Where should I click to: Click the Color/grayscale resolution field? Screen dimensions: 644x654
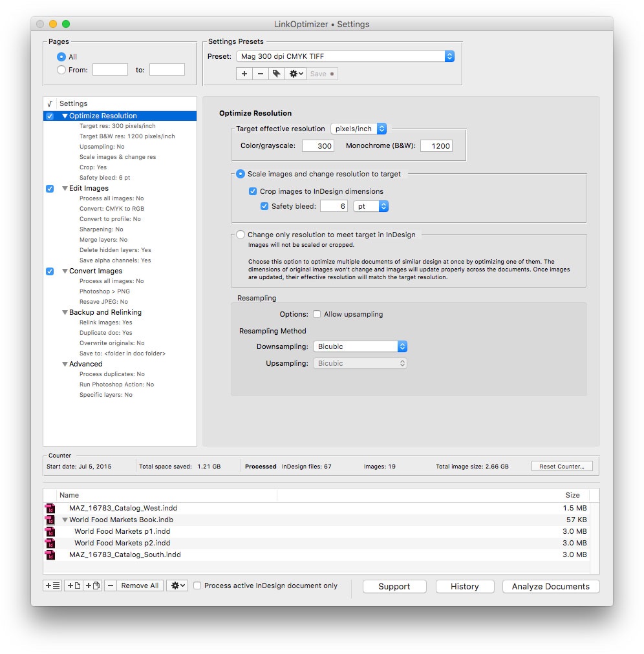pyautogui.click(x=317, y=146)
